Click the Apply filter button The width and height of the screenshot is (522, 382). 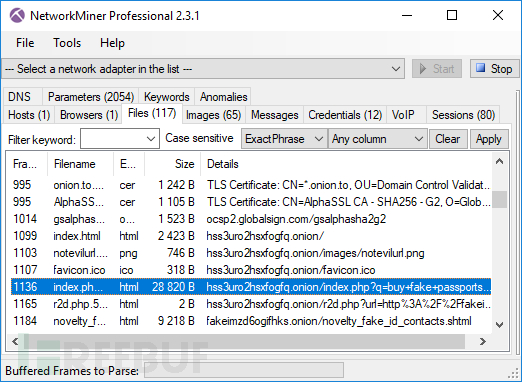point(489,139)
